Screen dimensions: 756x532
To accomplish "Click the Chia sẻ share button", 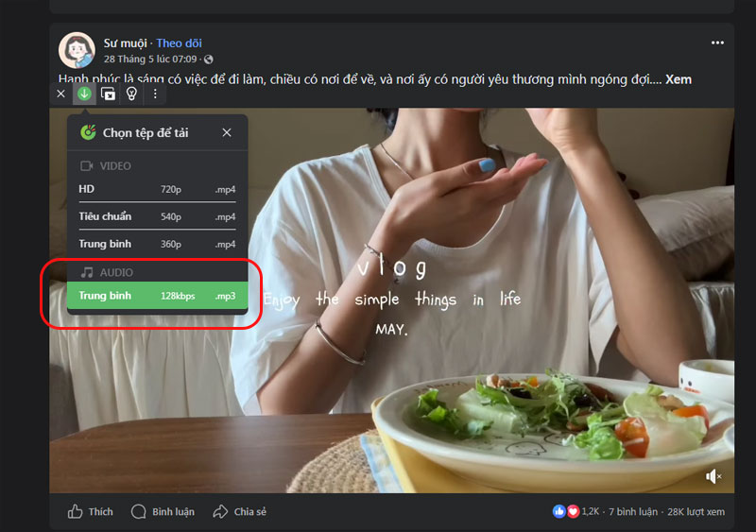I will tap(240, 512).
